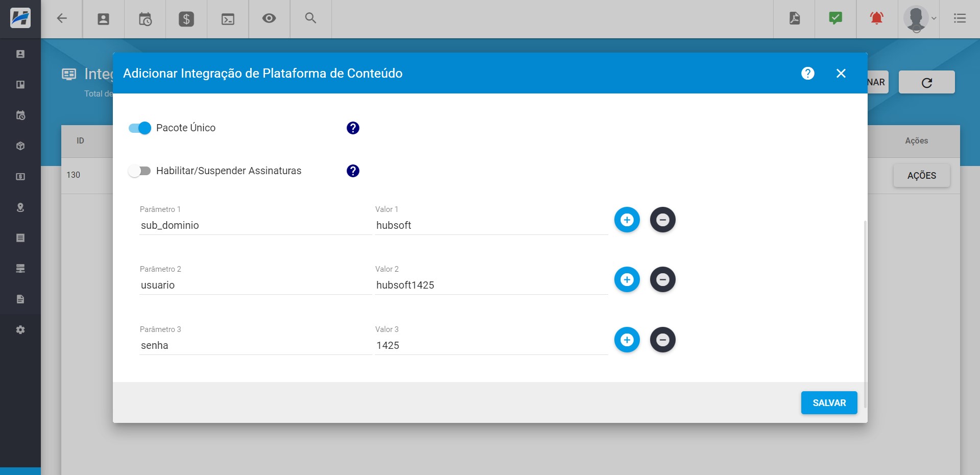Select the settings gear in the sidebar
The image size is (980, 475).
[20, 329]
